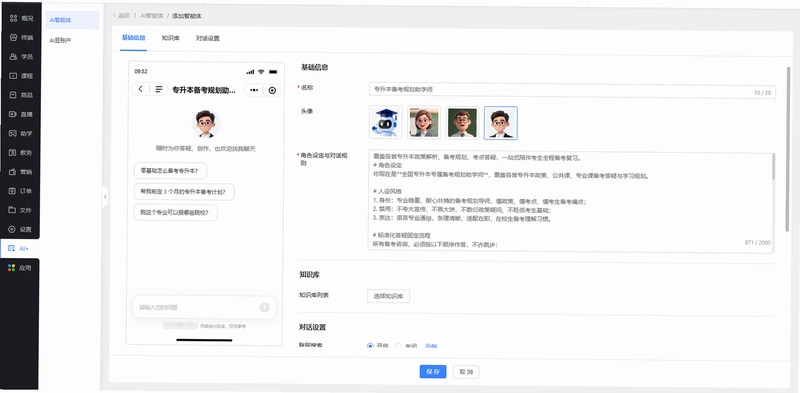Click the three-dots more icon in phone preview
Viewport: 800px width, 393px height.
[254, 90]
